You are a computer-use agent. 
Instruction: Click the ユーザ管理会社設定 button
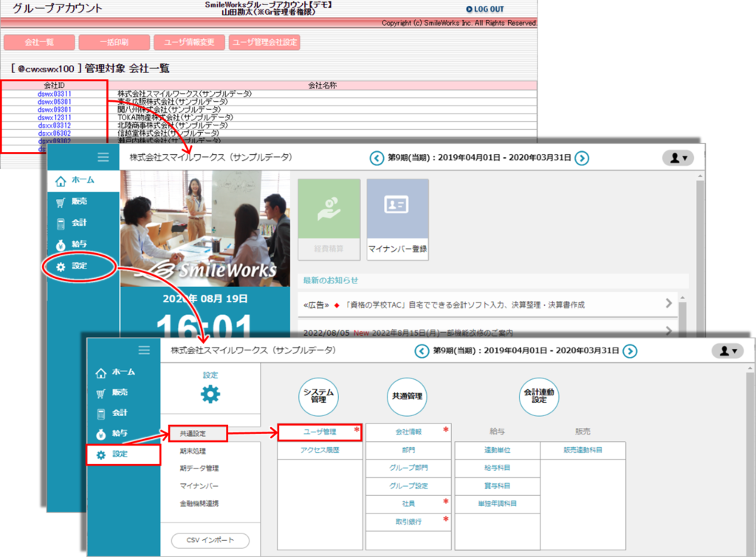(265, 42)
